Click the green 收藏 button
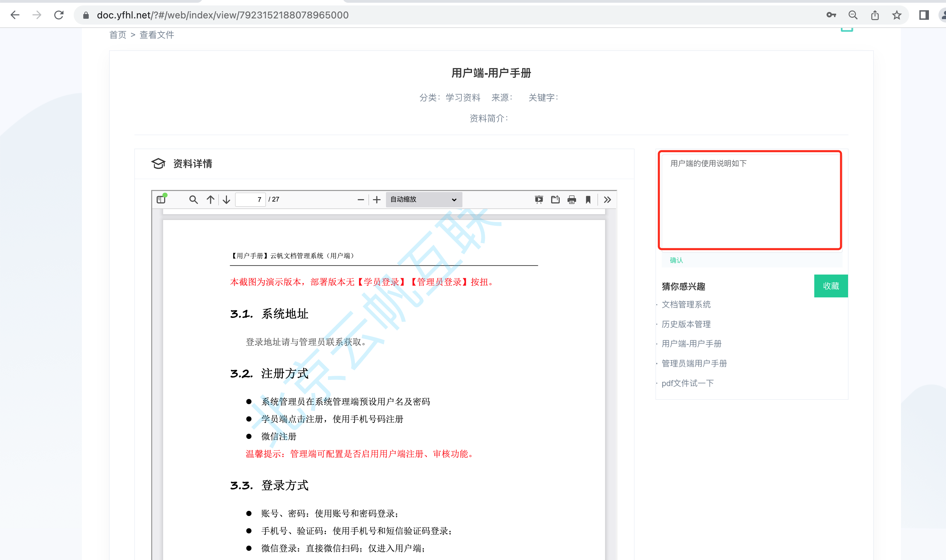The height and width of the screenshot is (560, 946). point(831,286)
